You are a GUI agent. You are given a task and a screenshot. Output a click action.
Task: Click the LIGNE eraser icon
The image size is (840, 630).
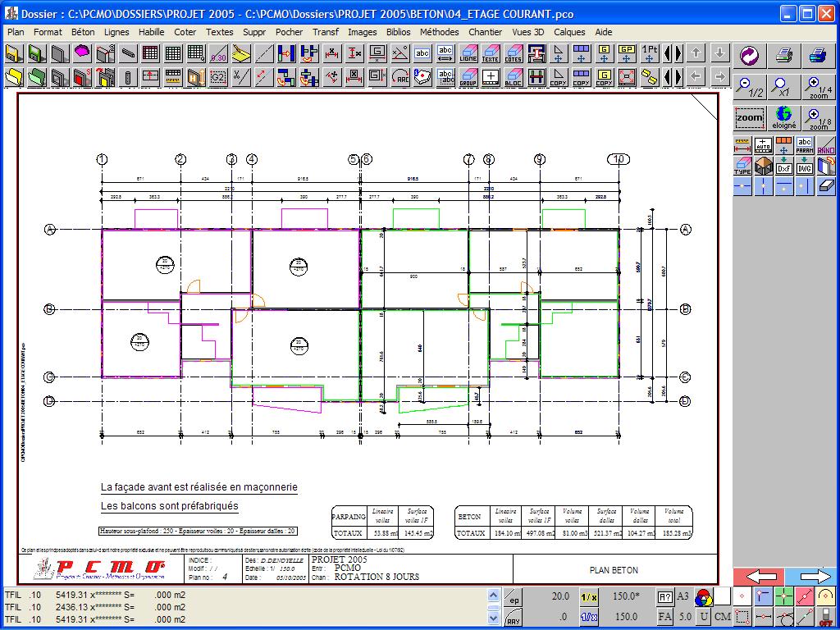tap(468, 53)
